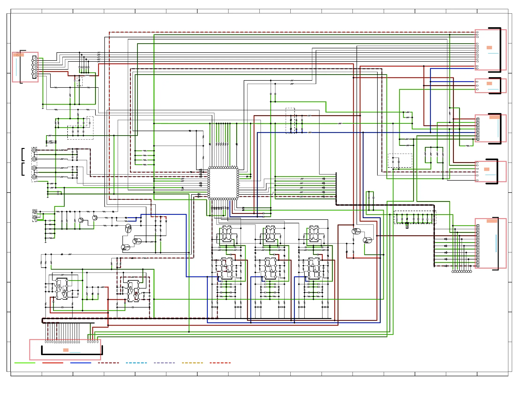Viewport: 532px width, 395px height.
Task: Select the pink connector with the longest round-pin column
Action: tap(490, 243)
